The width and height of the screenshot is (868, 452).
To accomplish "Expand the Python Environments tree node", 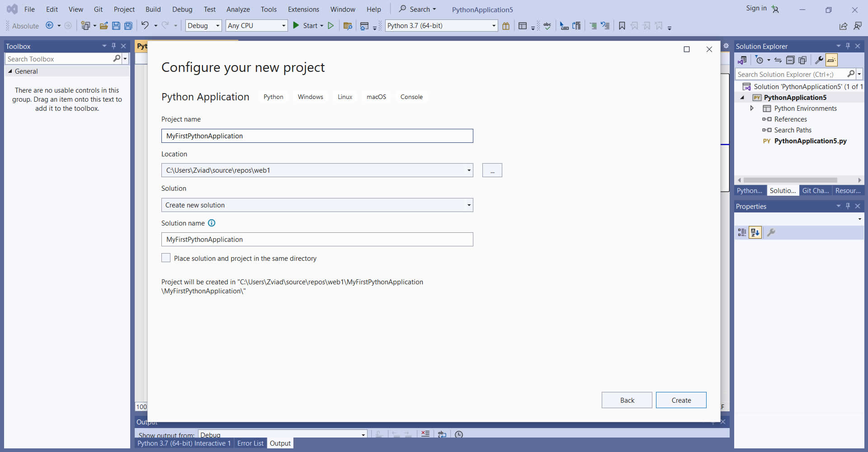I will 752,108.
